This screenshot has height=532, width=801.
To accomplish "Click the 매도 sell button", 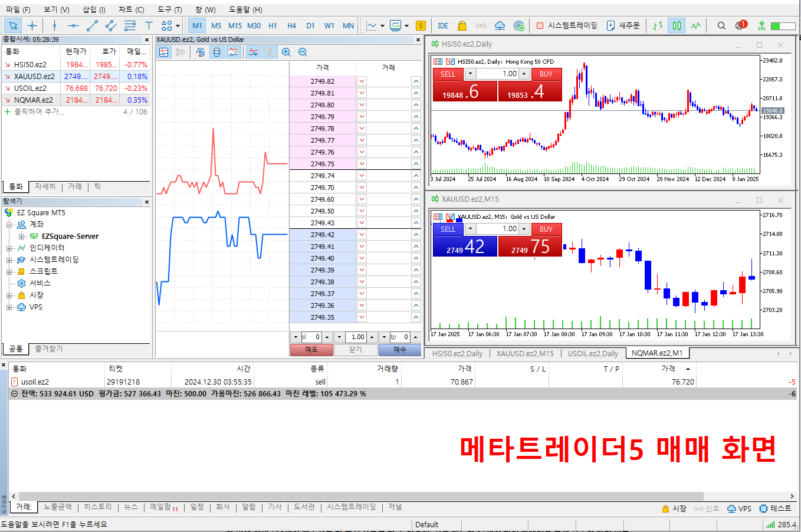I will (x=311, y=350).
